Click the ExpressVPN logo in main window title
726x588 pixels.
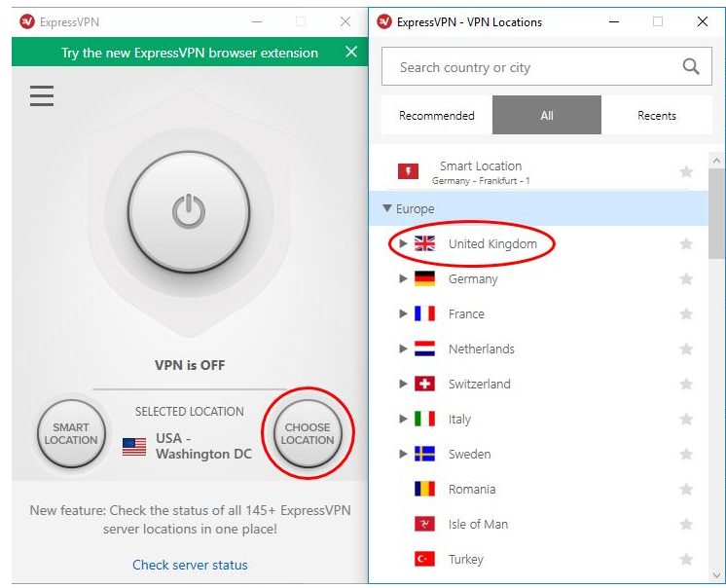click(x=27, y=21)
